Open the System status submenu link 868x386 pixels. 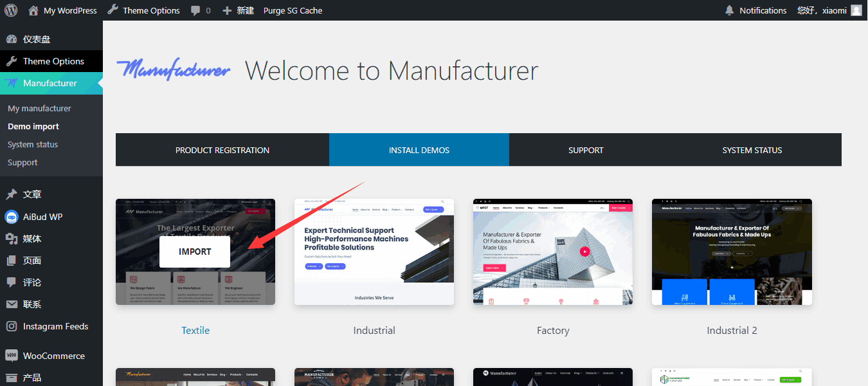33,145
